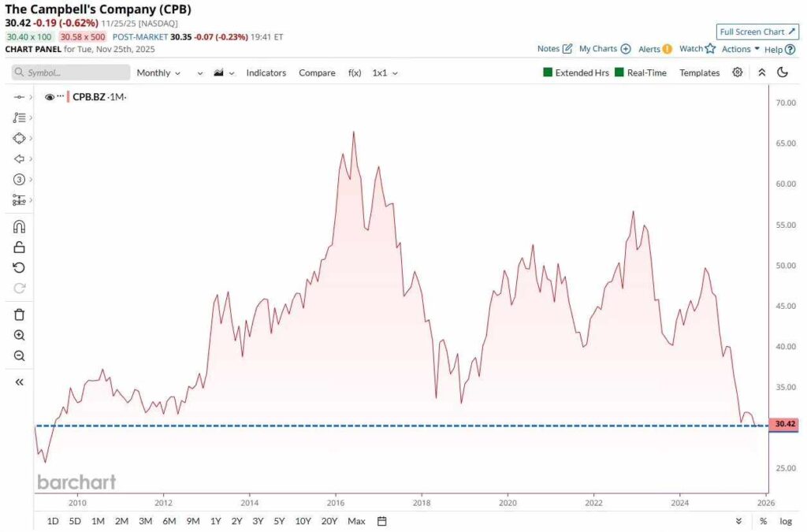Click the Full Screen Chart button
807x532 pixels.
(757, 32)
